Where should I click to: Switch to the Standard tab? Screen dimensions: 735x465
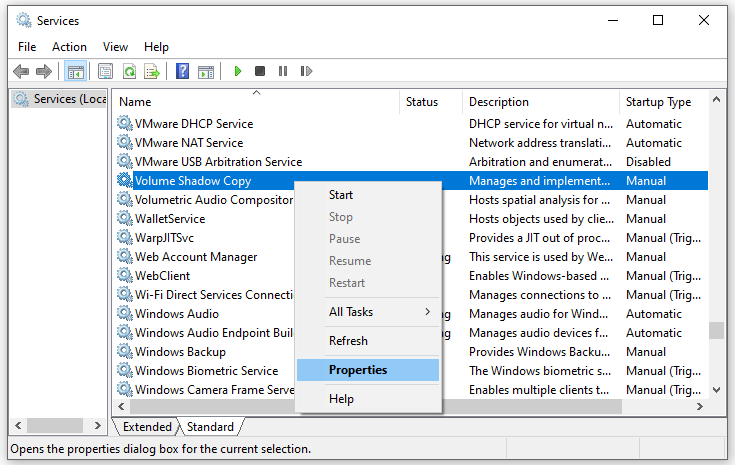pos(210,427)
